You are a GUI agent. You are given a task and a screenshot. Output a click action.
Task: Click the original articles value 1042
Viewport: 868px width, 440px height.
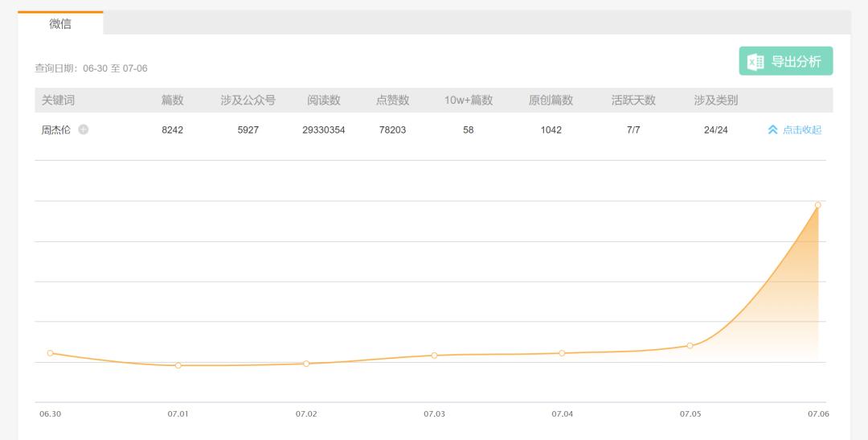(551, 130)
